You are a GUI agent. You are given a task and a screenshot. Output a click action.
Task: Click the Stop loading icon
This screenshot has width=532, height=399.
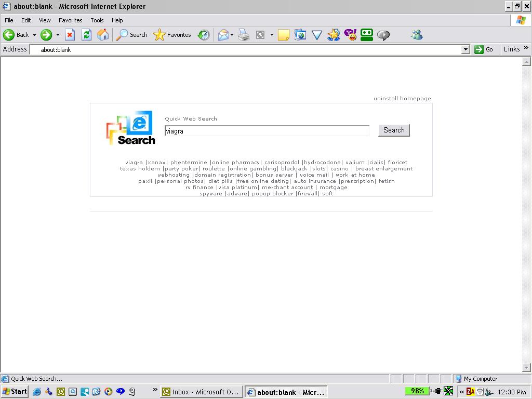coord(70,35)
